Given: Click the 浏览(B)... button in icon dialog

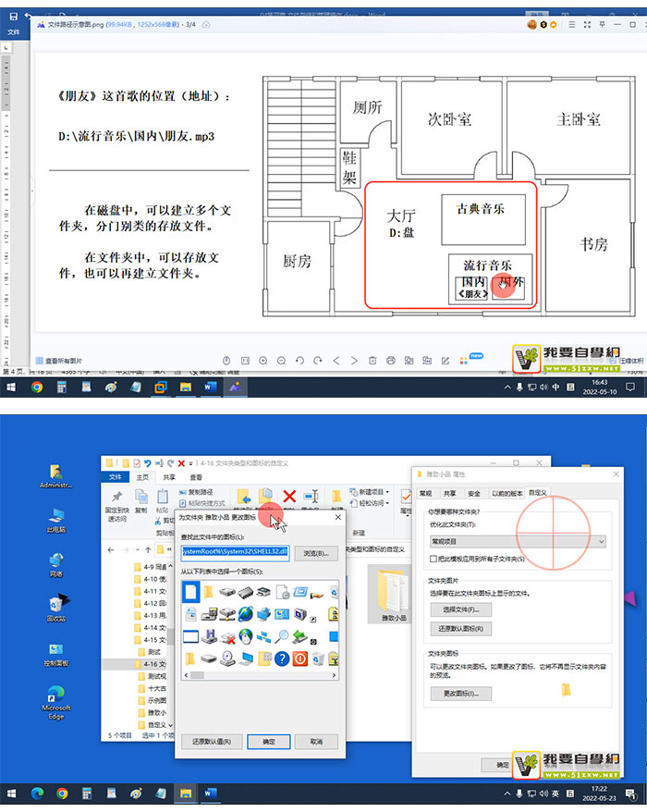Looking at the screenshot, I should pyautogui.click(x=316, y=554).
